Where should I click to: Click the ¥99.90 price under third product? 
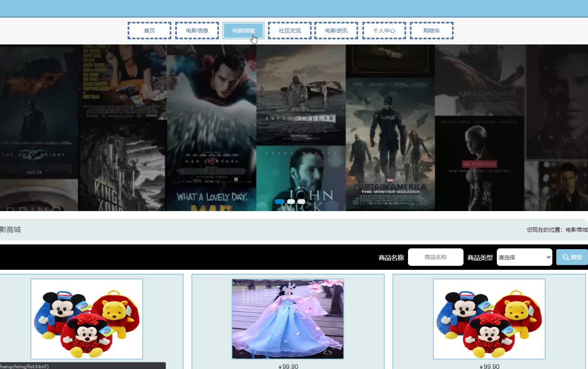pos(490,366)
